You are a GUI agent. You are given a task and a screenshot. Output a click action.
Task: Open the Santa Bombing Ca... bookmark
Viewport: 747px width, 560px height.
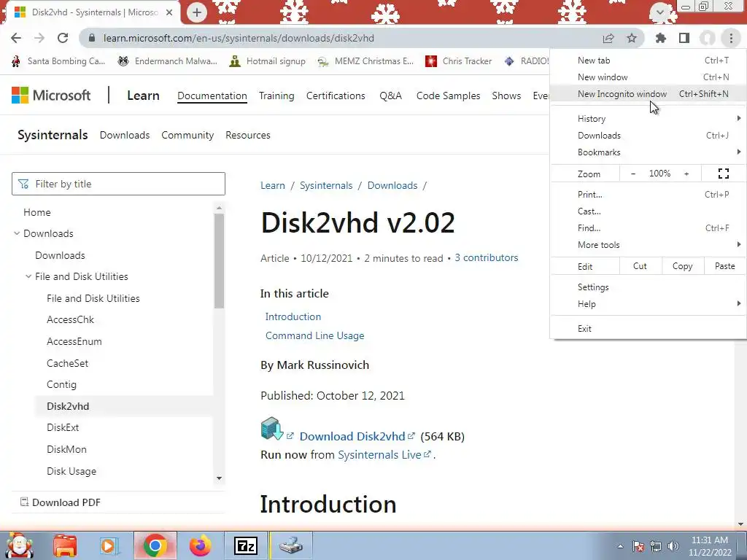pyautogui.click(x=58, y=61)
